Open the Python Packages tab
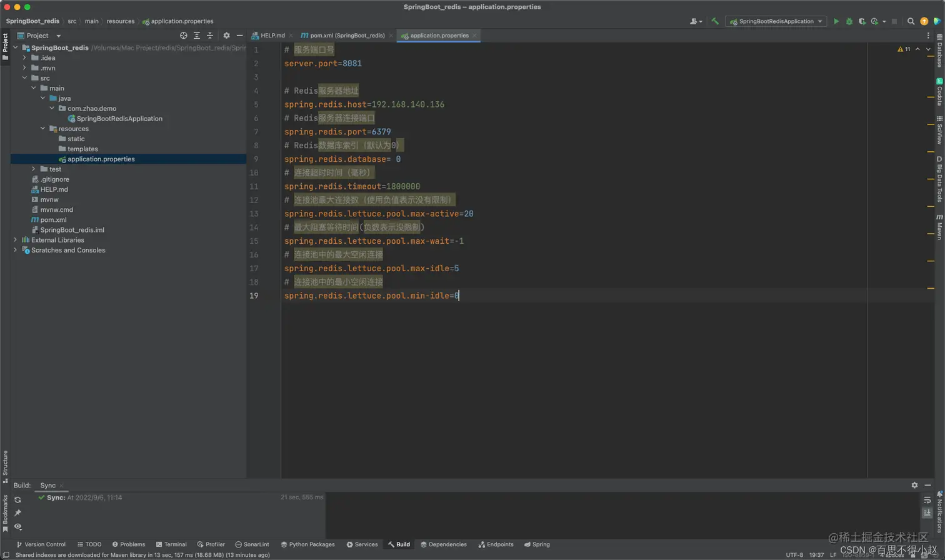This screenshot has height=560, width=945. pyautogui.click(x=307, y=544)
